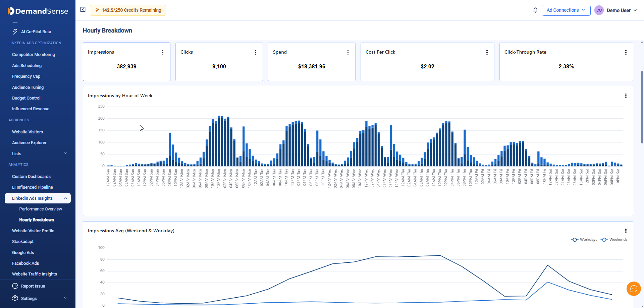
Task: Click the notification bell icon
Action: coord(535,10)
